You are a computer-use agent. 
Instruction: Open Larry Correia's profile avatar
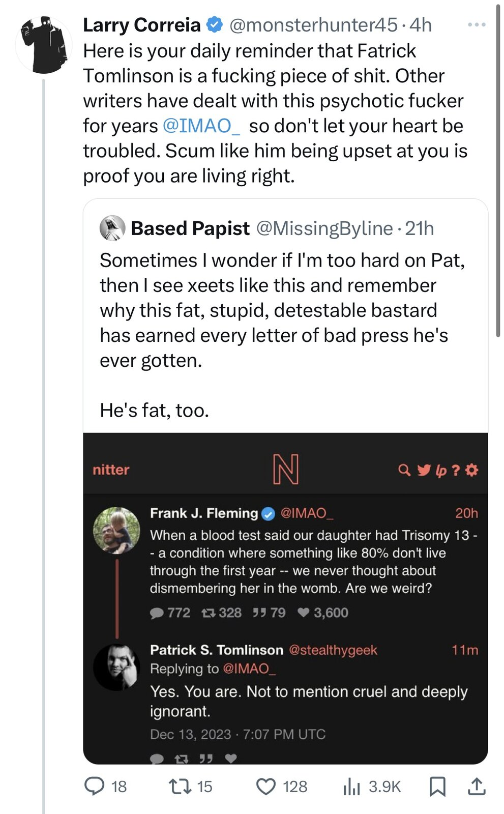coord(44,45)
